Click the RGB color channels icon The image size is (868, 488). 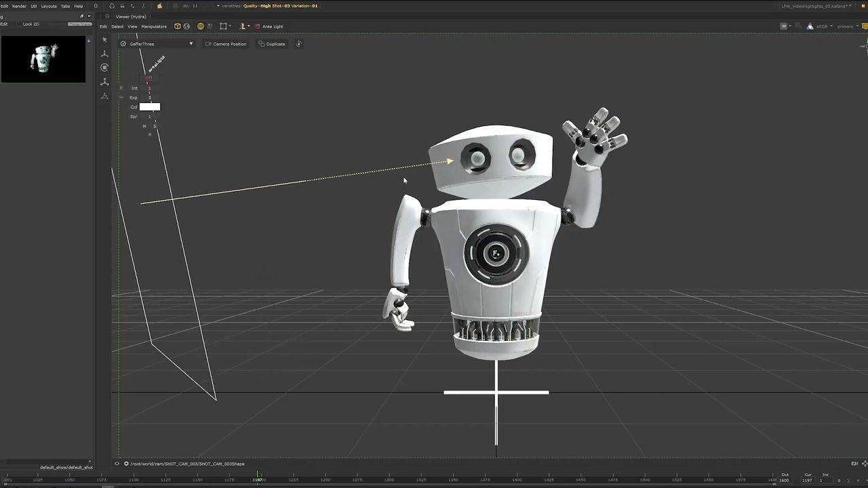tap(810, 26)
